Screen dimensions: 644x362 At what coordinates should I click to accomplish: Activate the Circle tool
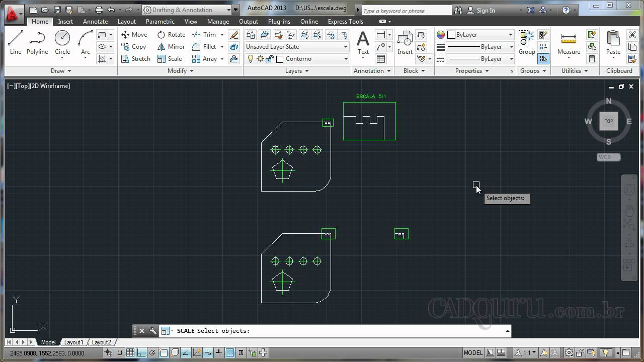point(62,43)
